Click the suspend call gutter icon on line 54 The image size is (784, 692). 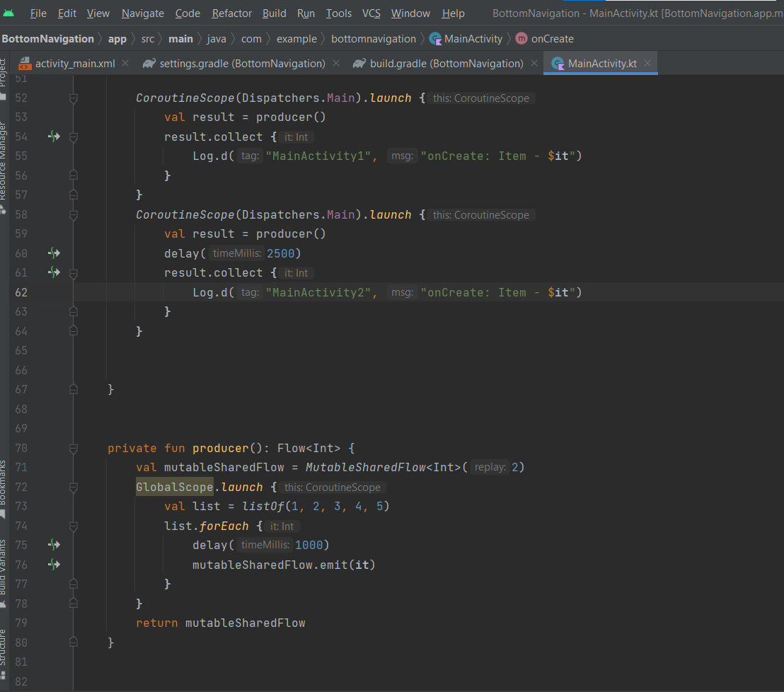click(54, 136)
